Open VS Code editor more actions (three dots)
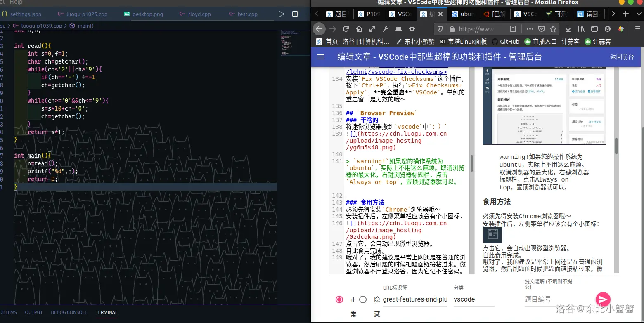The image size is (644, 323). [307, 14]
